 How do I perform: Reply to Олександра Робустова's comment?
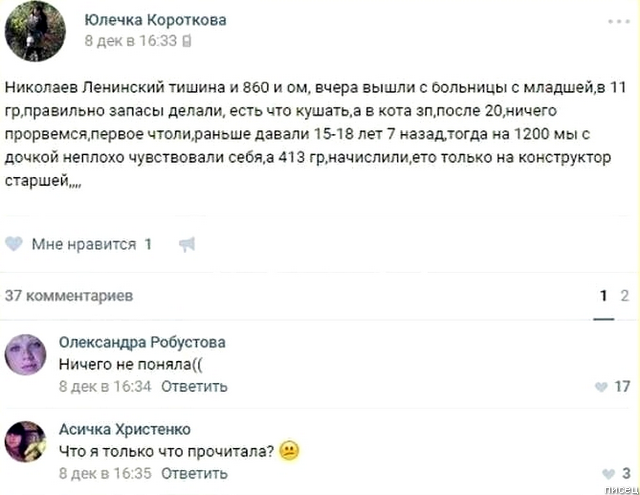coord(194,386)
